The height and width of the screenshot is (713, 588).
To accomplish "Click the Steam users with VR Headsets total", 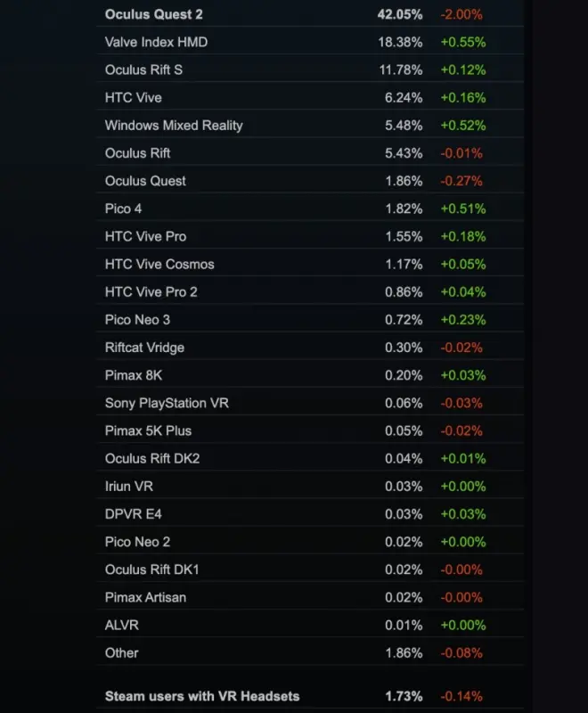I will tap(202, 695).
